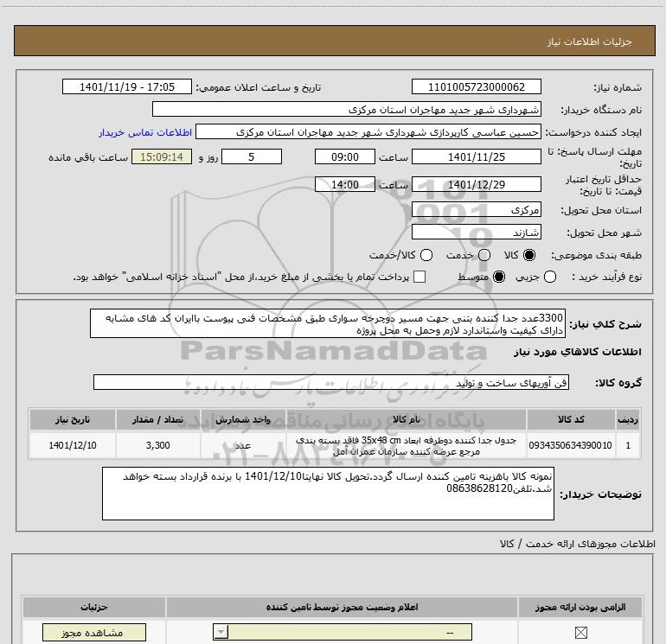Screen dimensions: 666x644
Task: Click the جزئیات column header in permits table
Action: point(94,607)
